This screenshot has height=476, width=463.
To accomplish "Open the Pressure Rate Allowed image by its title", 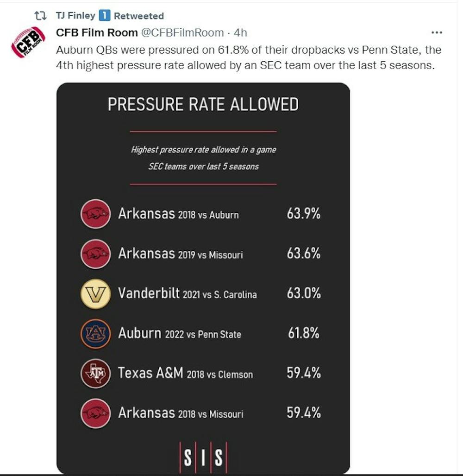I will 203,104.
